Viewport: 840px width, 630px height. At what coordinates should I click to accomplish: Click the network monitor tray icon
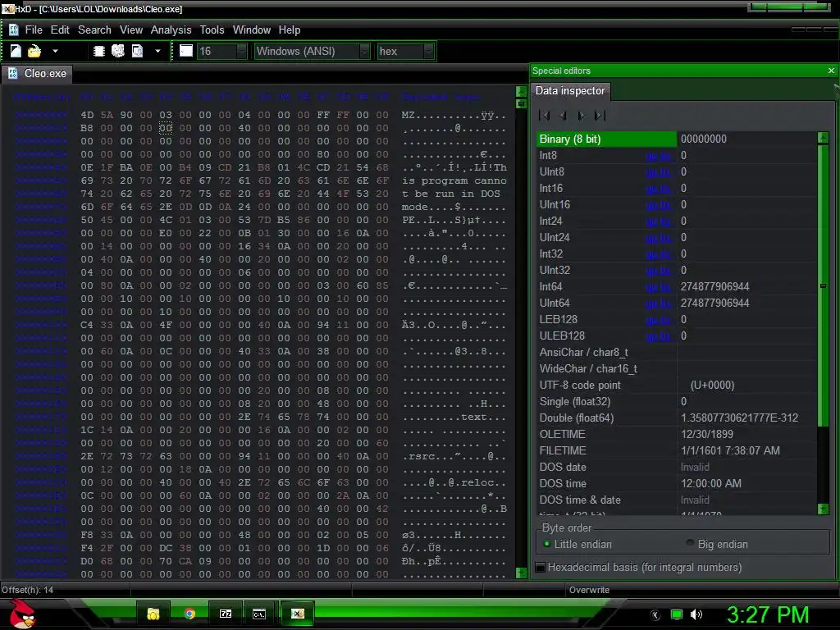pos(676,614)
